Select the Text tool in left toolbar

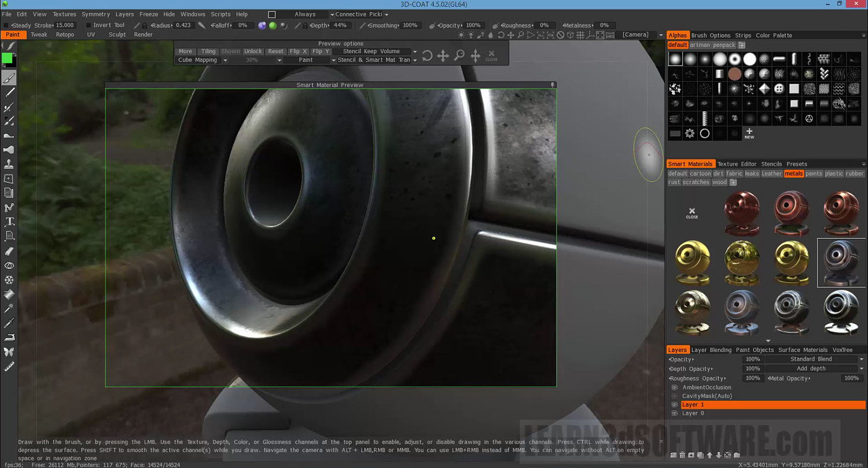9,222
